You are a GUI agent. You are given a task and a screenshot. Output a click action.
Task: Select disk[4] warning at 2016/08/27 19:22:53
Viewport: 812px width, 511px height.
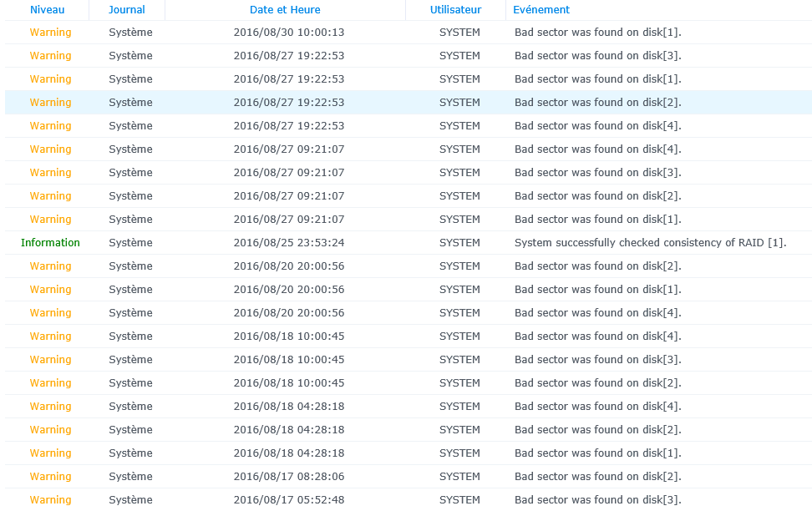[409, 126]
